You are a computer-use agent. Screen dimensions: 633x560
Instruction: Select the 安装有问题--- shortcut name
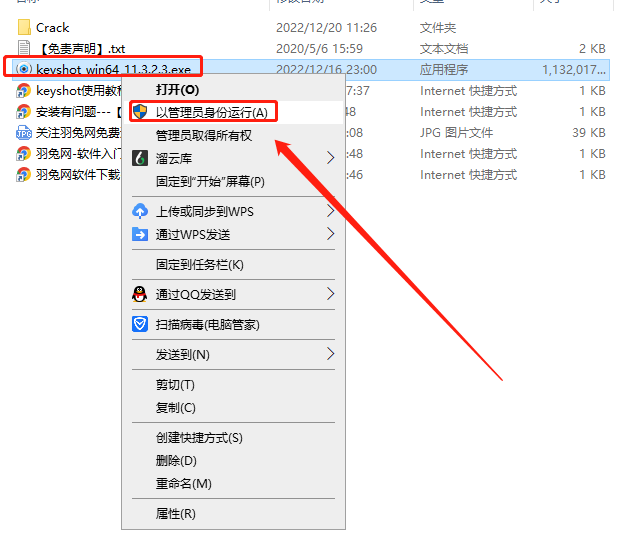pyautogui.click(x=78, y=112)
